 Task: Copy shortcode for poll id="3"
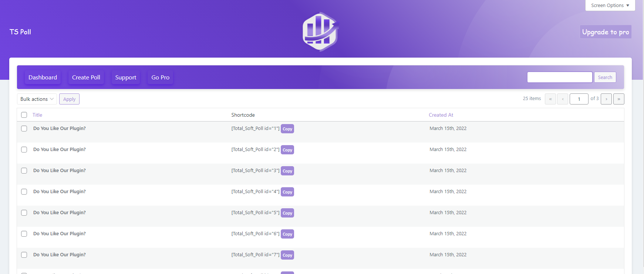tap(287, 171)
